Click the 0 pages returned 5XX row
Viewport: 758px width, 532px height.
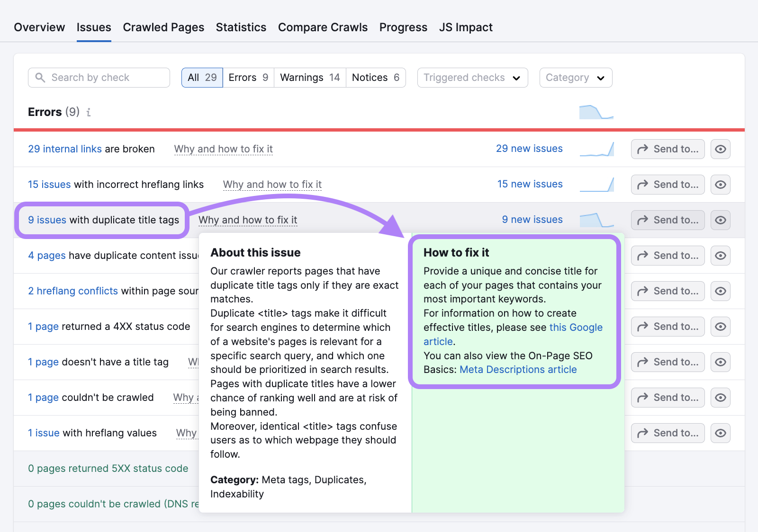tap(108, 469)
